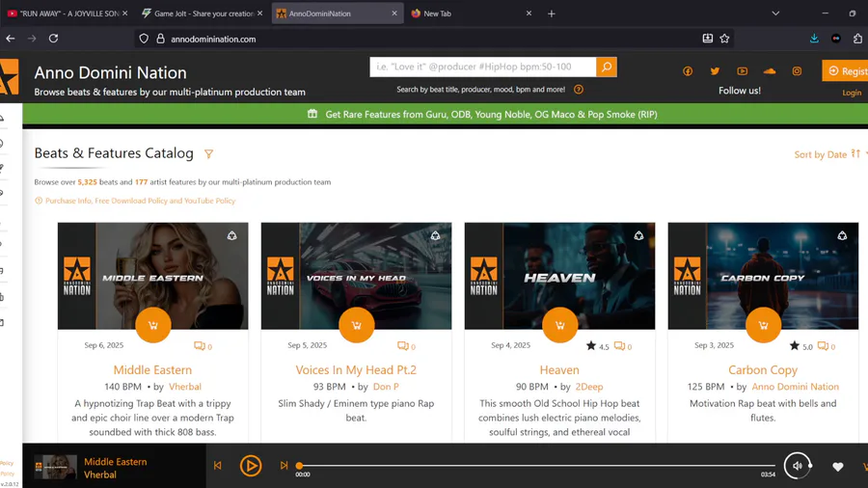The image size is (868, 488).
Task: Click the Login link
Action: (x=852, y=93)
